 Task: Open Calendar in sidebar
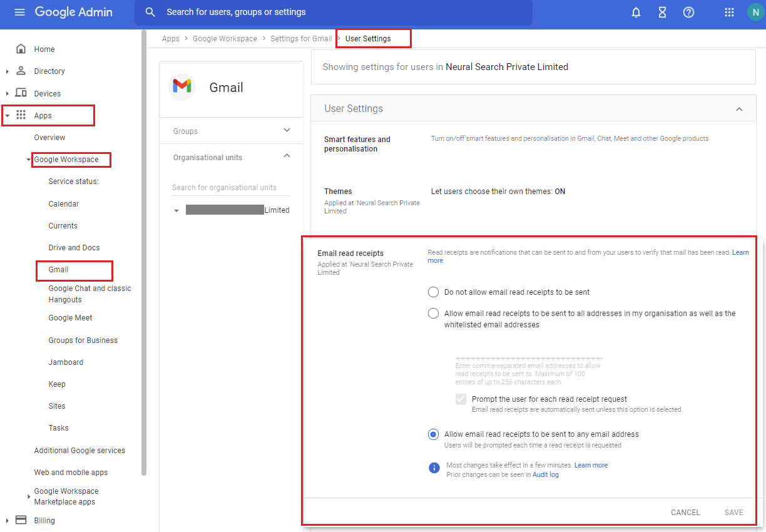click(x=63, y=204)
